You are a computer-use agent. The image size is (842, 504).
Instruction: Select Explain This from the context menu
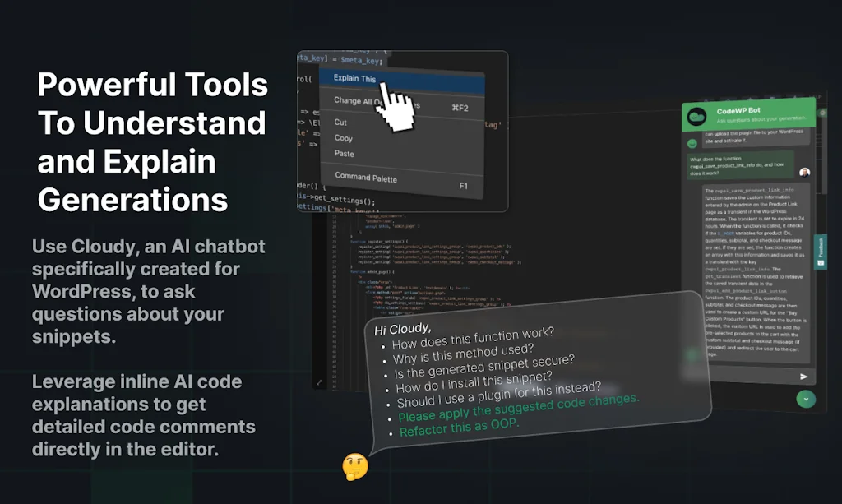click(354, 80)
